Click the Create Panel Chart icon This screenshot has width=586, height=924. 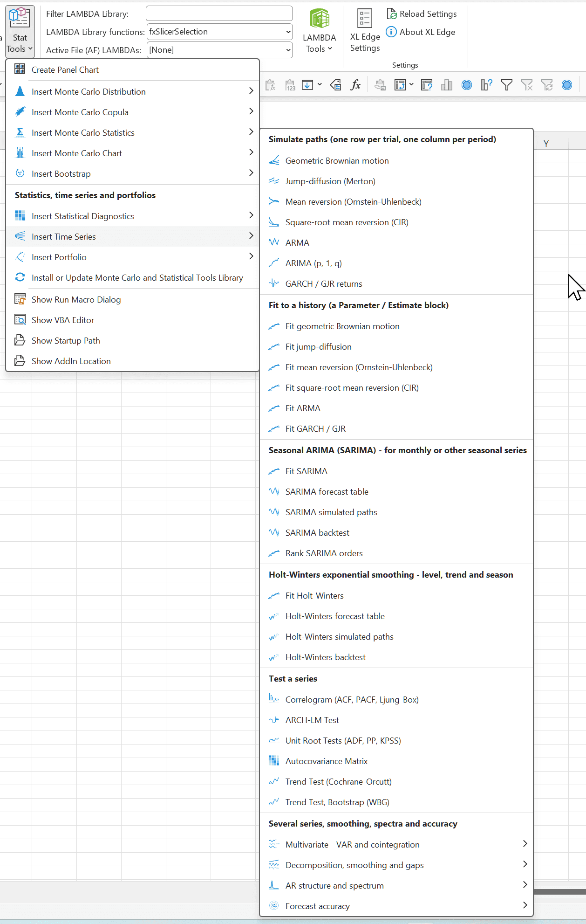tap(20, 69)
